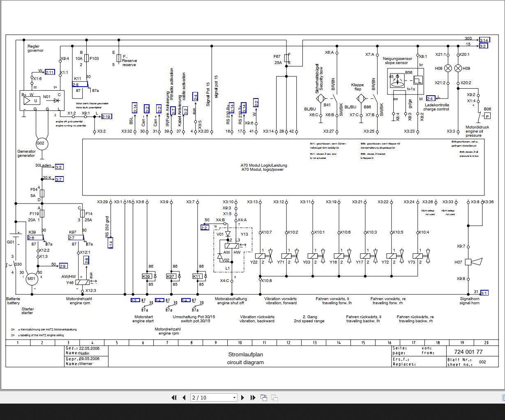The height and width of the screenshot is (420, 505).
Task: Follow the 2:11 cross-reference near the governor
Action: [x=49, y=72]
